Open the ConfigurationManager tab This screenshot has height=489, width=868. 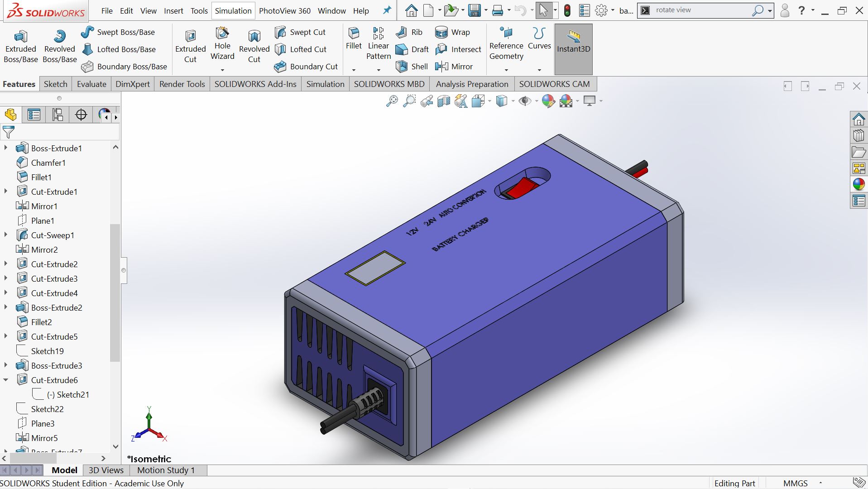pyautogui.click(x=58, y=115)
